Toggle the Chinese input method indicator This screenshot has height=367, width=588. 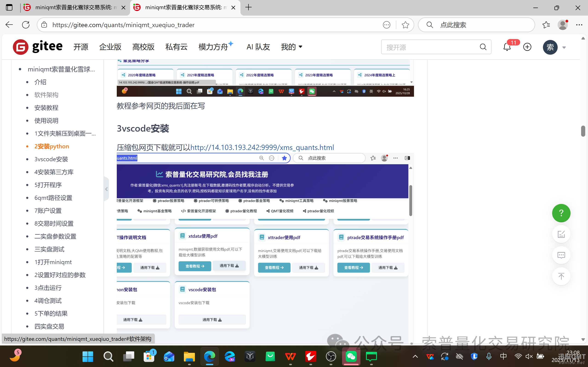tap(503, 356)
